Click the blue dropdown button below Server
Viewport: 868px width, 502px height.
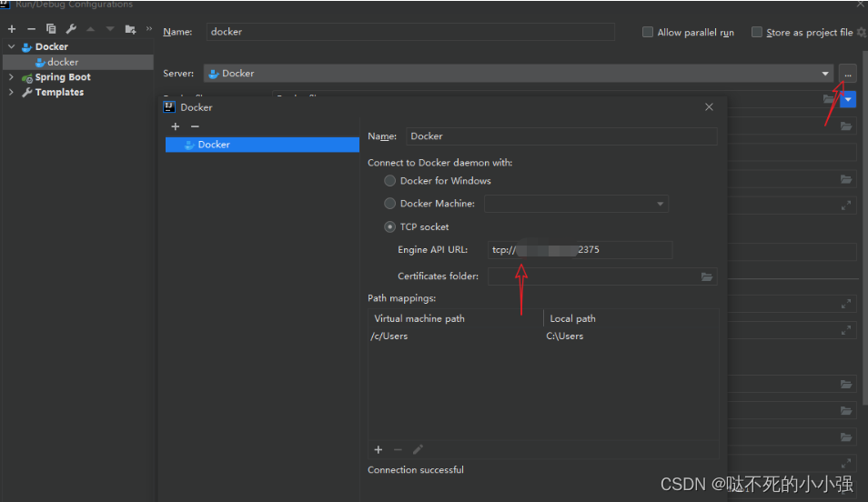[848, 100]
